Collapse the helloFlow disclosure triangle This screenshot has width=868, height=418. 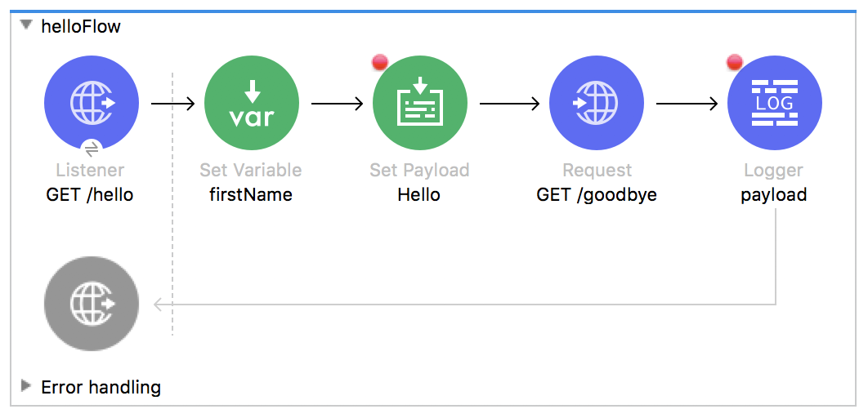pyautogui.click(x=25, y=25)
